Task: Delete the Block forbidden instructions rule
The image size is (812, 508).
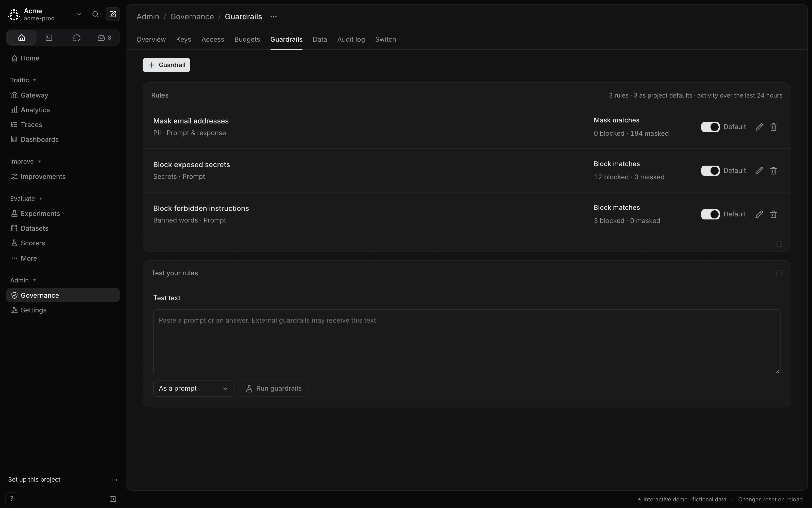Action: coord(773,214)
